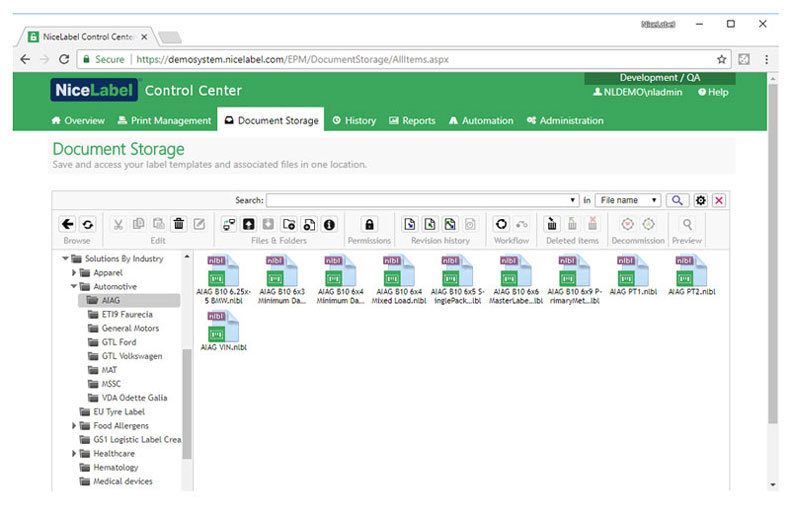
Task: Select the AIAG PT2.nlbl file
Action: (x=692, y=275)
